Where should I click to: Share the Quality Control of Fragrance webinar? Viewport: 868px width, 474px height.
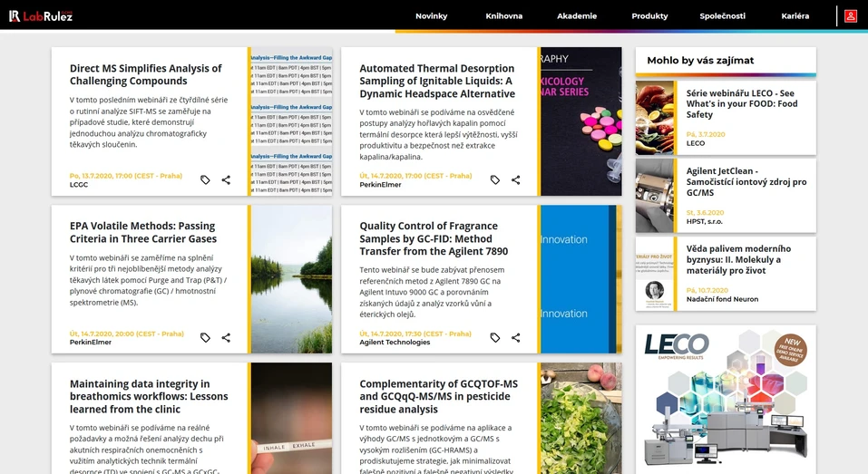point(515,337)
